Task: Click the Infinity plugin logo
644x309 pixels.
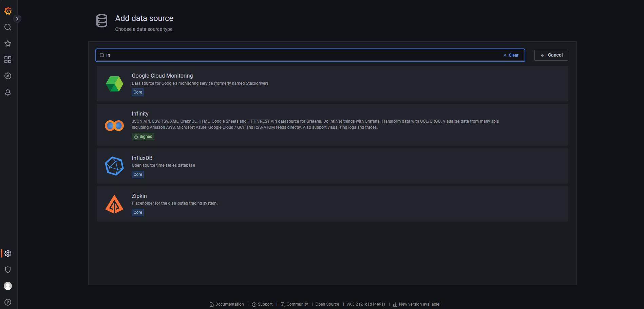Action: (114, 126)
